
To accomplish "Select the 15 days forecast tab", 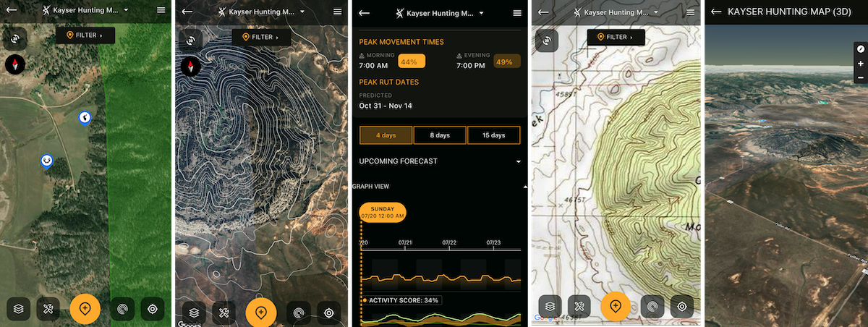I will (493, 135).
